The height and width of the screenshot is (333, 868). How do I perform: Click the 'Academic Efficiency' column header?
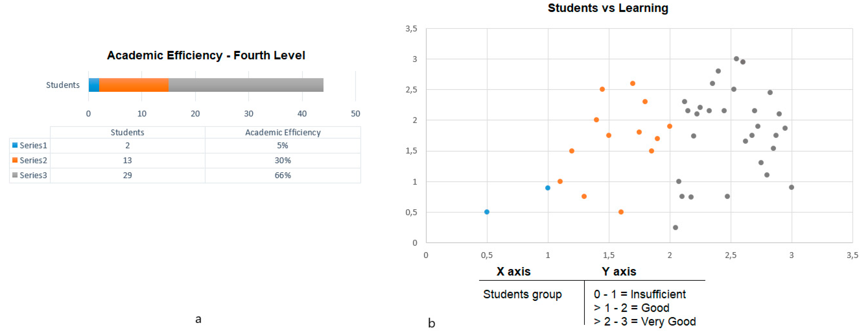click(x=283, y=132)
